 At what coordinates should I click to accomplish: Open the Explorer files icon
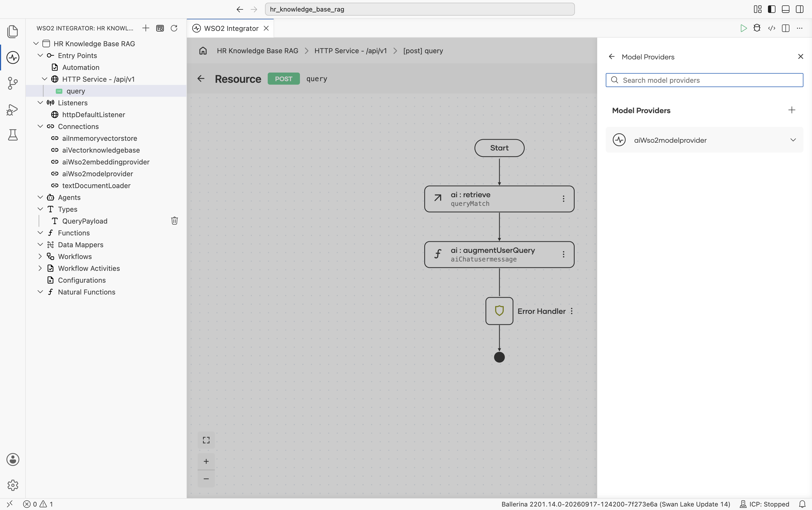click(x=13, y=31)
